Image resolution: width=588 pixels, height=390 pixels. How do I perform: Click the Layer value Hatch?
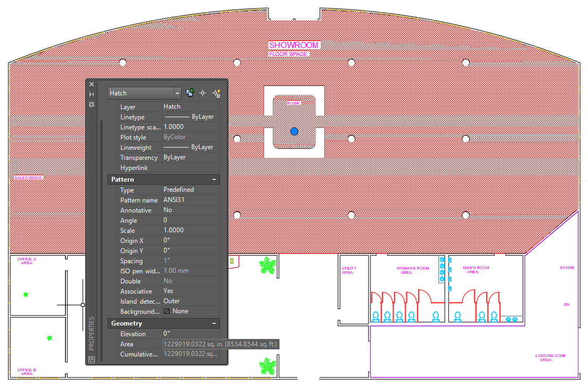coord(190,107)
